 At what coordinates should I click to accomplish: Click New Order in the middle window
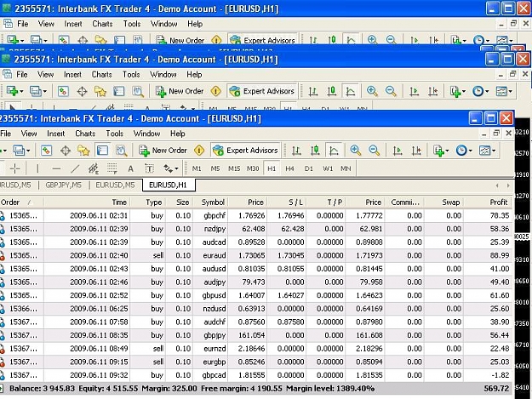tap(180, 91)
